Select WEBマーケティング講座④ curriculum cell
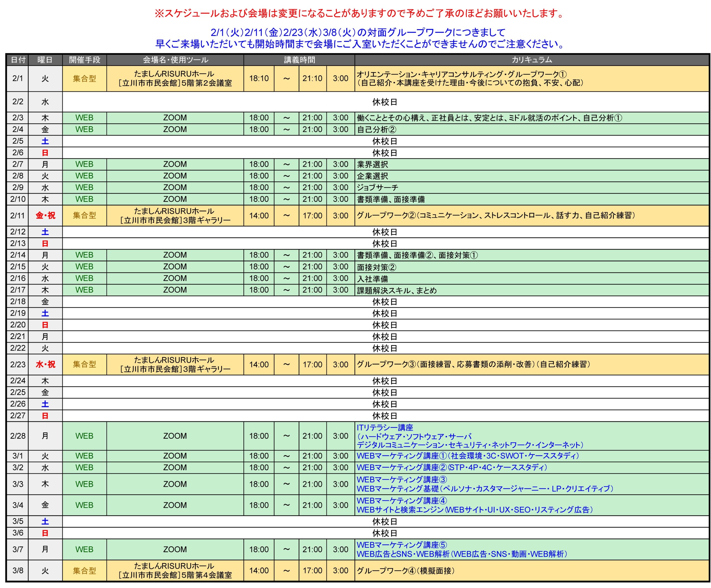 click(532, 505)
